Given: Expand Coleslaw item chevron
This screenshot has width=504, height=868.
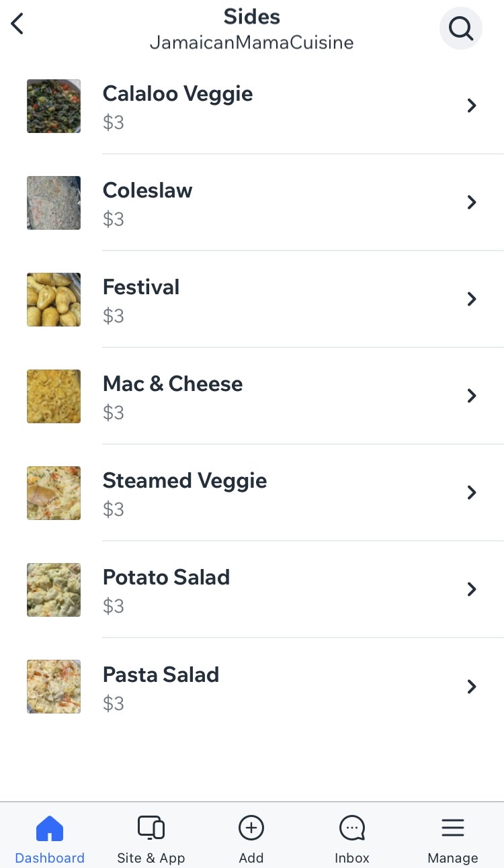Looking at the screenshot, I should click(472, 202).
